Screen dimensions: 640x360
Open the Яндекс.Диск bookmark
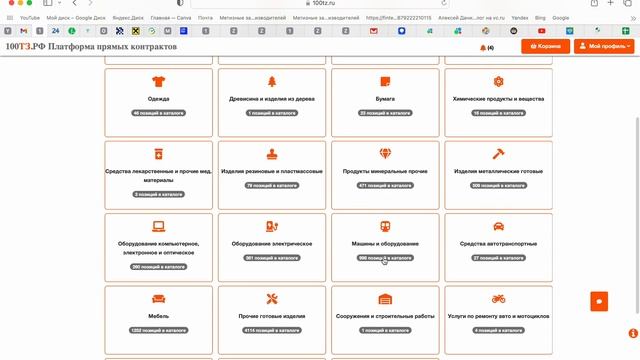128,18
